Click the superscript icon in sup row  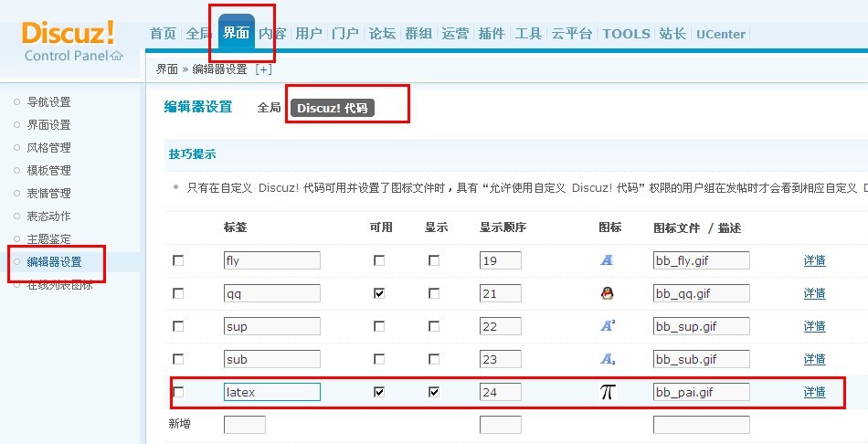coord(608,326)
